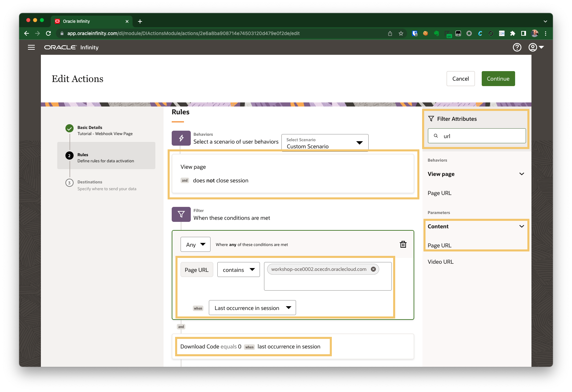Screen dimensions: 572x392
Task: Select the Rules step
Action: (106, 156)
